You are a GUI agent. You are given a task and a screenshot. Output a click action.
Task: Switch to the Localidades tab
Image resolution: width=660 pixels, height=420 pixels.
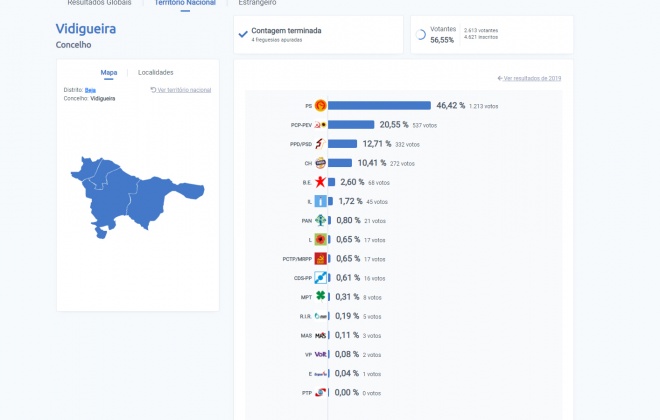point(155,72)
